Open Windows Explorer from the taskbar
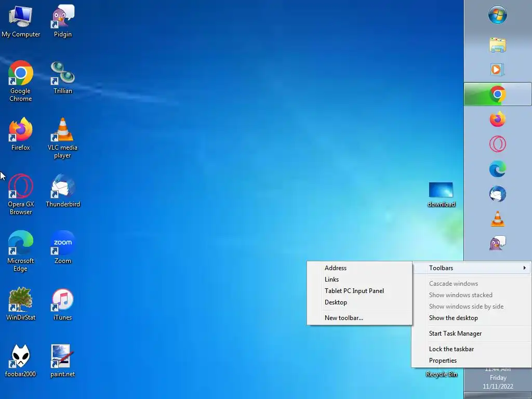Viewport: 532px width, 399px height. 498,45
